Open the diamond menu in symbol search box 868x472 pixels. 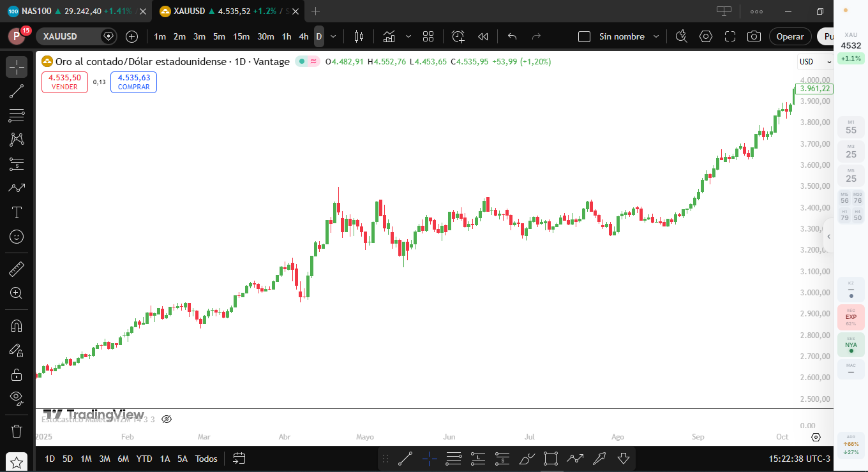tap(108, 36)
